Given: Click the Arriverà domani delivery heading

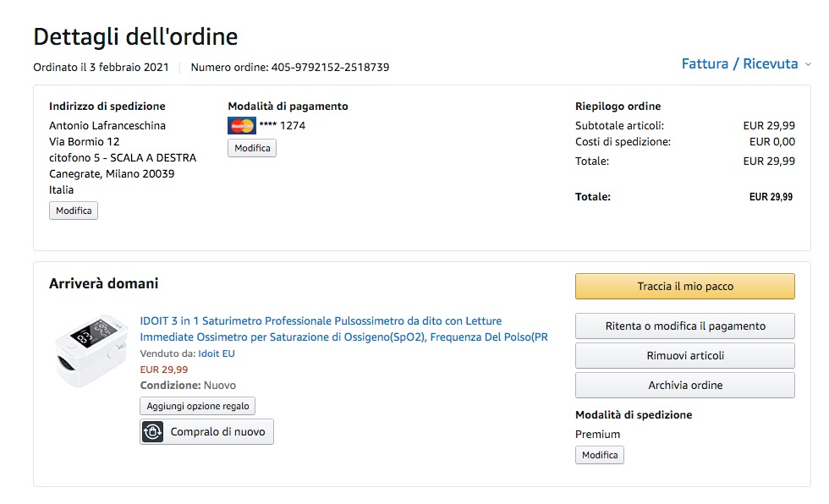Looking at the screenshot, I should click(x=104, y=283).
